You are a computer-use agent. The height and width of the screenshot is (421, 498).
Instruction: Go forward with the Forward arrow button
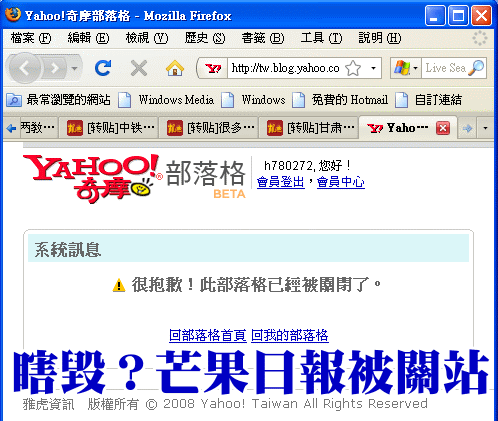click(54, 68)
